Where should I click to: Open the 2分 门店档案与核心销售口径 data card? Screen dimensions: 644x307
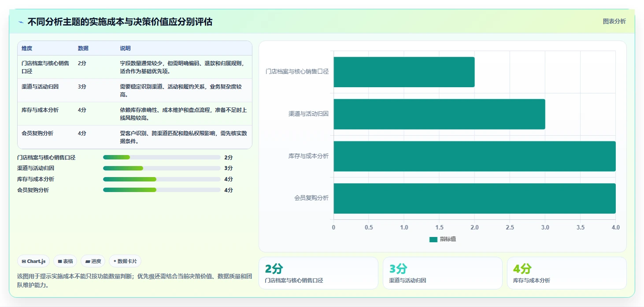[x=318, y=273]
